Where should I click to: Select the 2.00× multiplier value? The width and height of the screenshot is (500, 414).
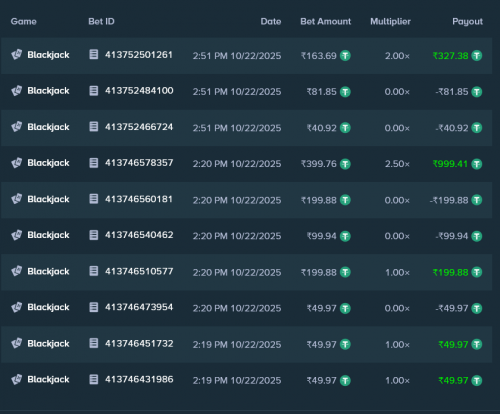pos(397,56)
